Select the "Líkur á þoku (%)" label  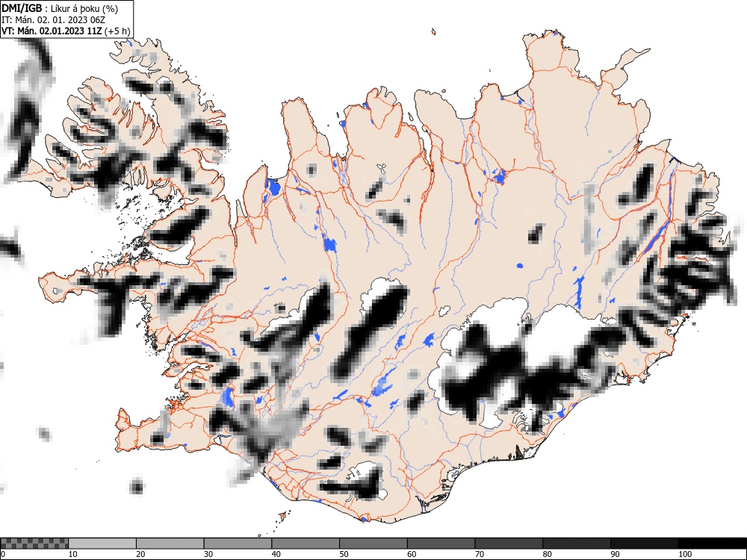point(84,8)
